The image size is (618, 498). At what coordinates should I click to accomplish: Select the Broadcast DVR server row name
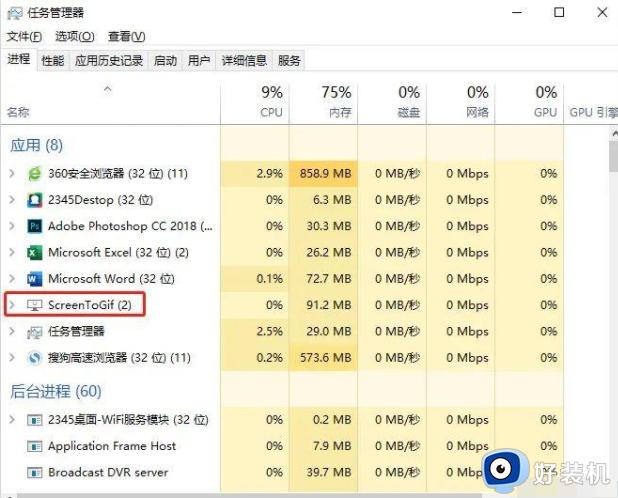(108, 472)
